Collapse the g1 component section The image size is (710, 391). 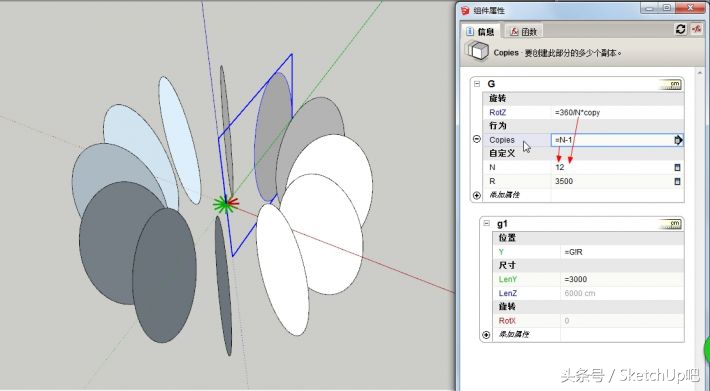click(x=486, y=223)
